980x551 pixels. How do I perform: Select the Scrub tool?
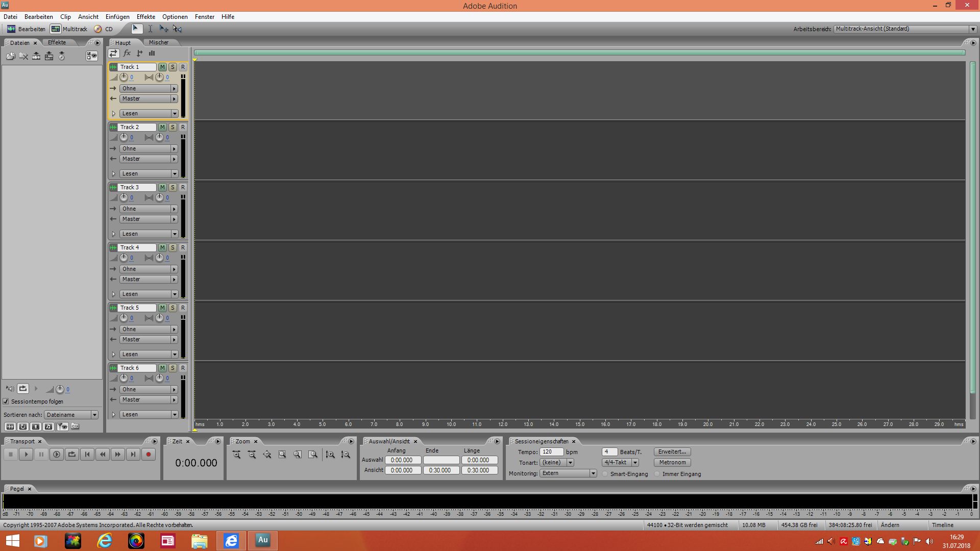pyautogui.click(x=177, y=29)
